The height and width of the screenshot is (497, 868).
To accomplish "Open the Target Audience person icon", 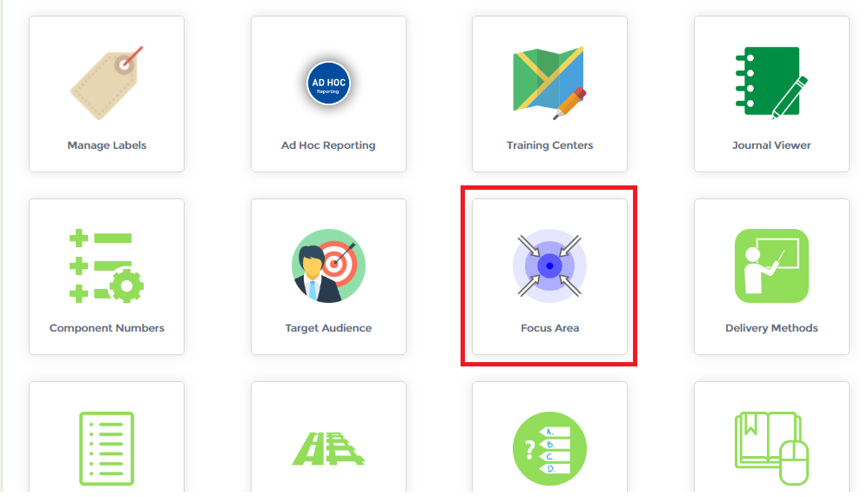I will coord(328,265).
